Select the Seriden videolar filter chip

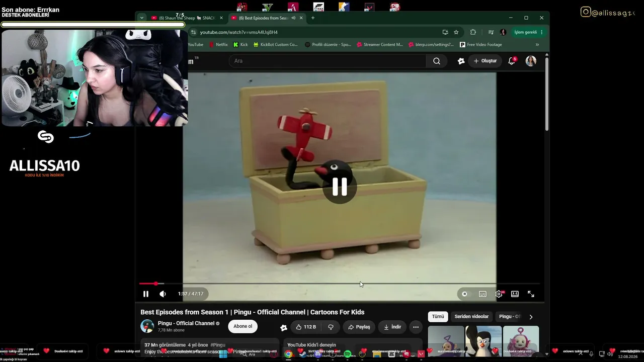click(x=471, y=317)
